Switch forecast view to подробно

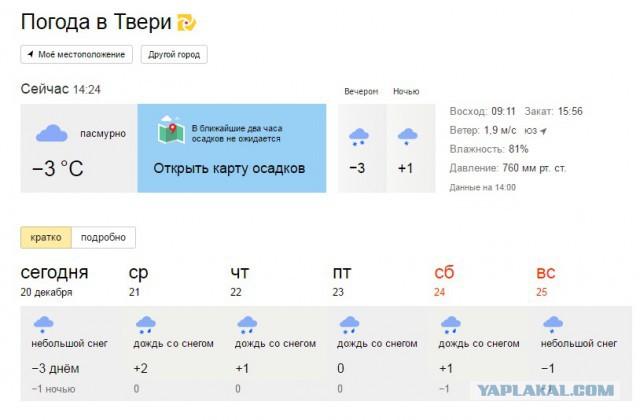click(x=103, y=238)
